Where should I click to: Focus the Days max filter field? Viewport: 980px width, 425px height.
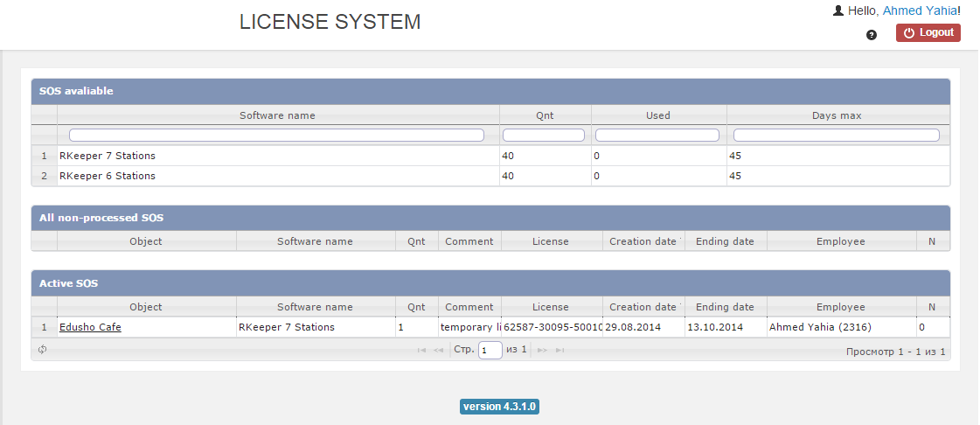point(837,135)
